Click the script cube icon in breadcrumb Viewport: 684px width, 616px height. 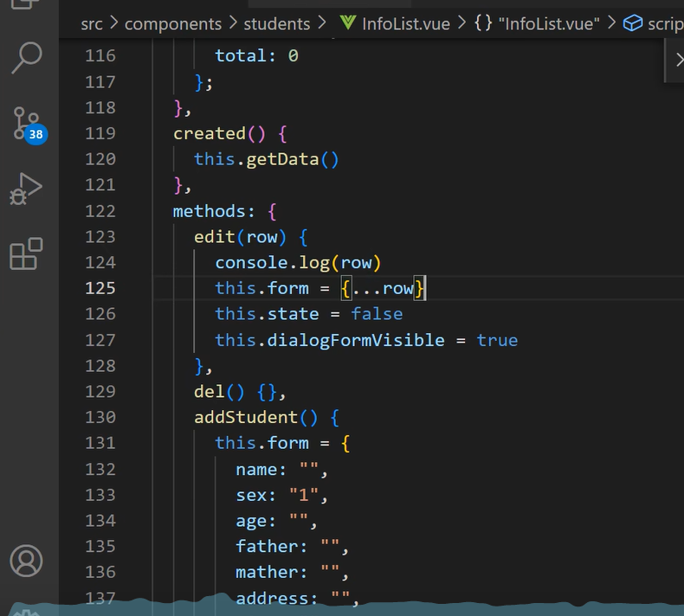633,23
